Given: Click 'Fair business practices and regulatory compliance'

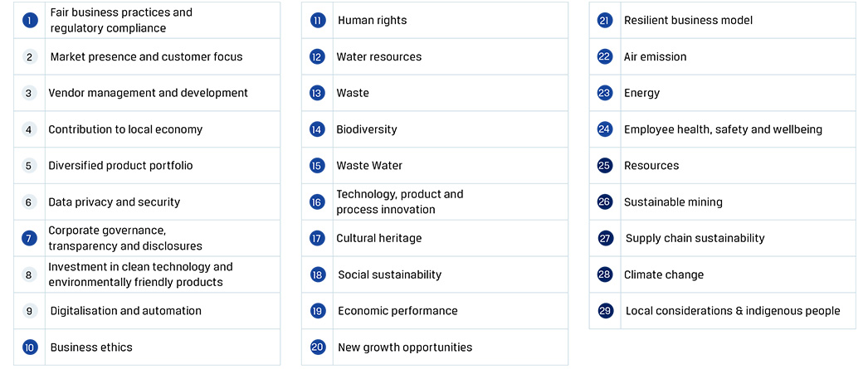Looking at the screenshot, I should point(121,21).
